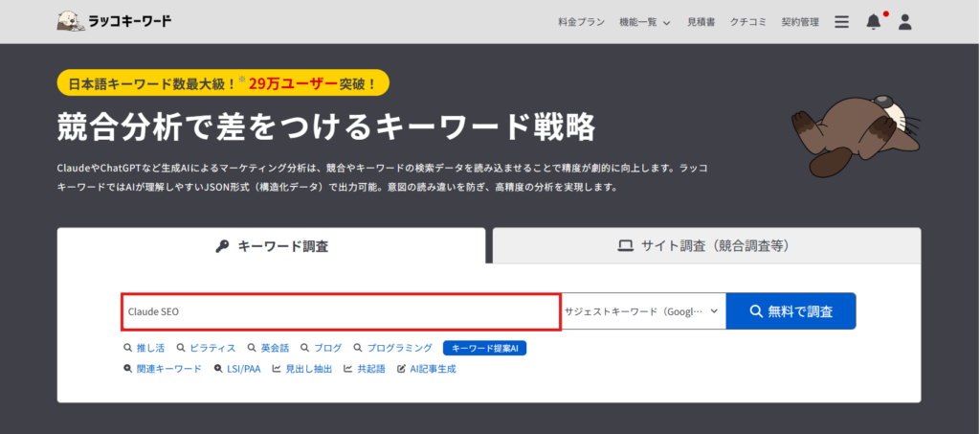Select the プログラミング sample keyword
980x434 pixels.
(392, 349)
